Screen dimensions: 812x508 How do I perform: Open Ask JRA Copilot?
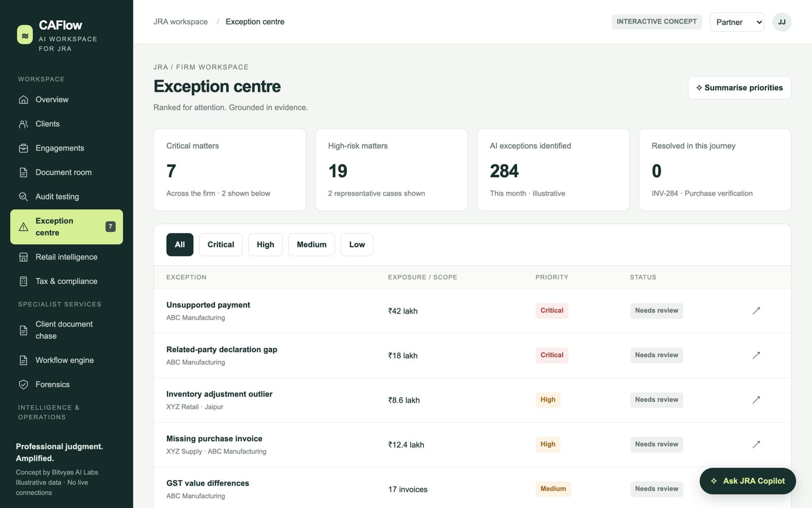748,481
